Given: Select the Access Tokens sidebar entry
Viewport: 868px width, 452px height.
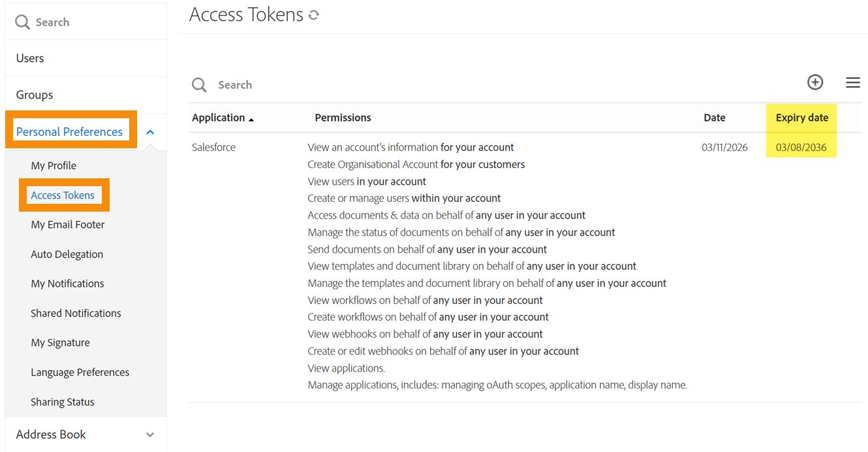Looking at the screenshot, I should pyautogui.click(x=64, y=195).
